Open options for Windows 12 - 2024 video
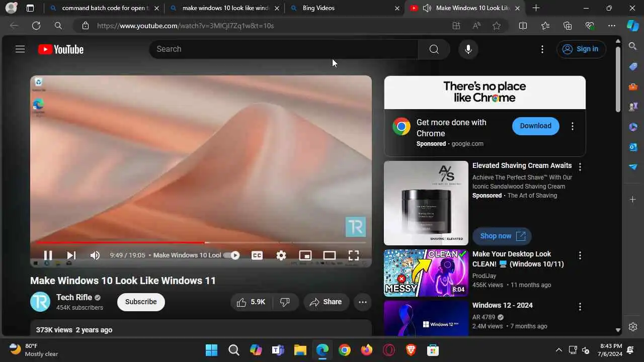644x362 pixels. pos(580,306)
